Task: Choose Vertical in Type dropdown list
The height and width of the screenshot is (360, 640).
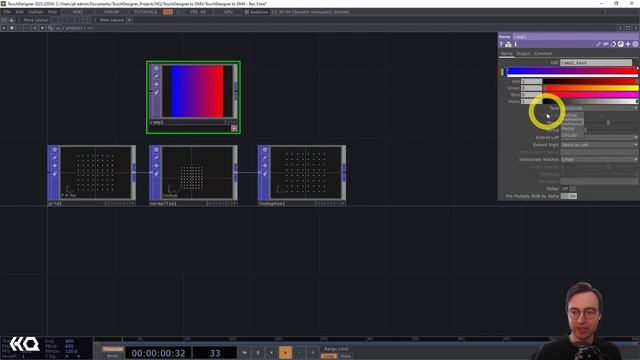Action: pos(572,115)
